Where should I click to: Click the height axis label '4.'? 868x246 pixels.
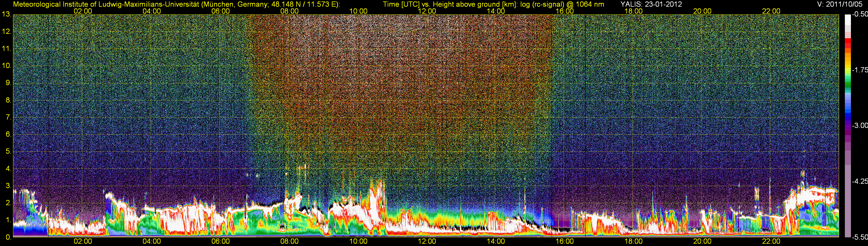pos(8,168)
